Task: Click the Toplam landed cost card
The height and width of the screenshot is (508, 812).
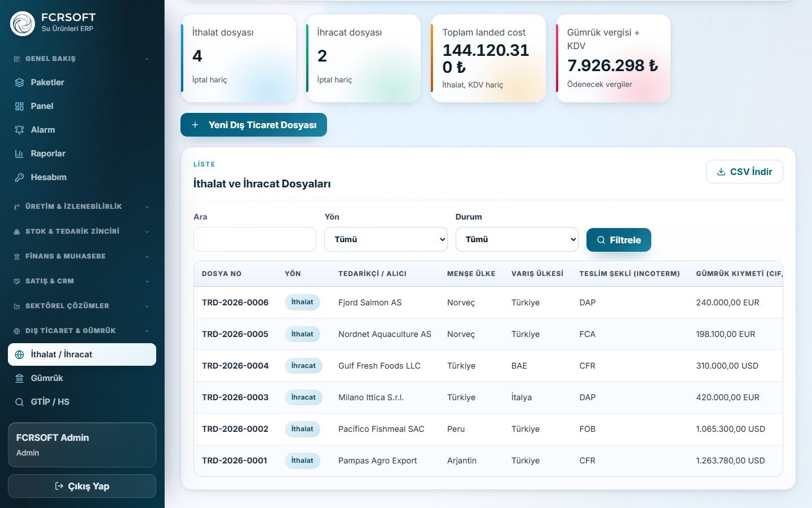Action: point(488,59)
